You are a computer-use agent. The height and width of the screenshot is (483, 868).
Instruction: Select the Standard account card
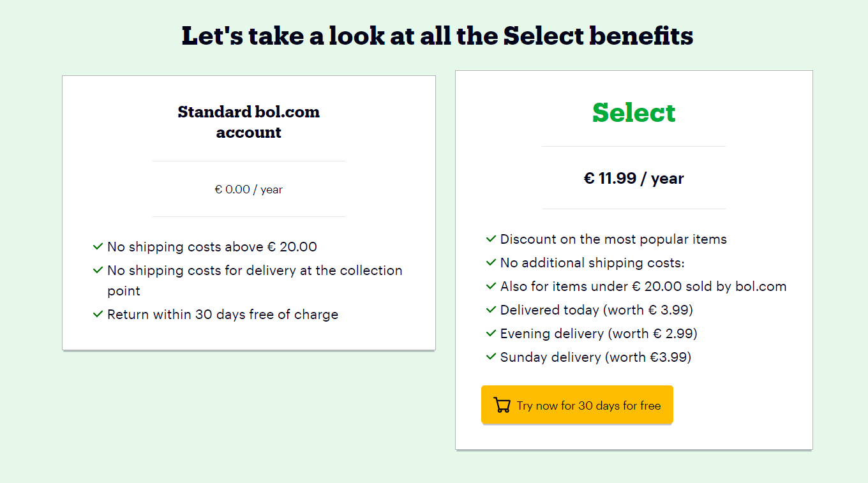[248, 212]
